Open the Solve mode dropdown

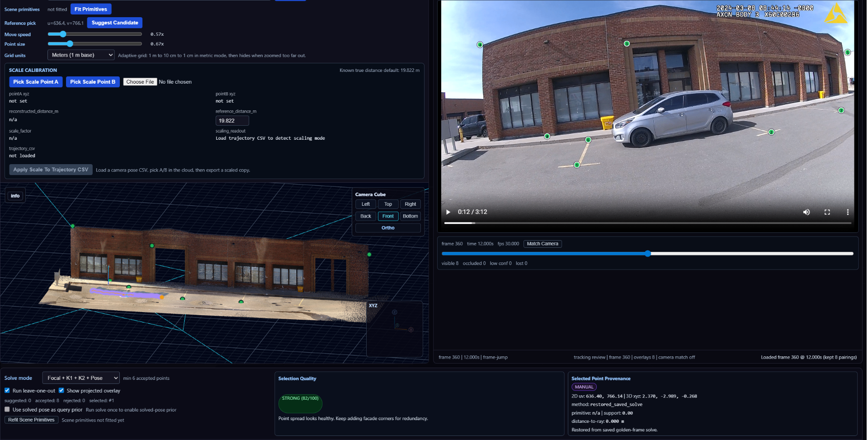80,378
